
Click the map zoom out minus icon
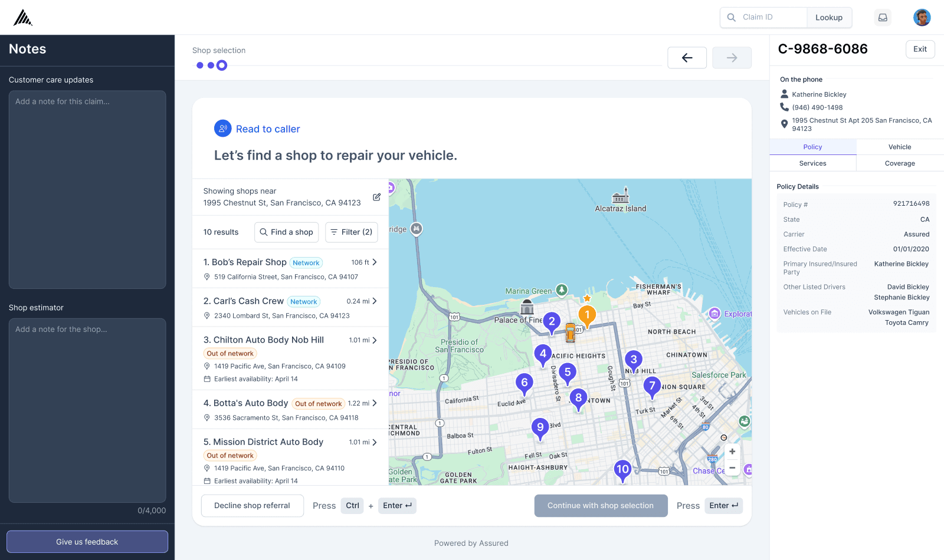click(x=732, y=467)
